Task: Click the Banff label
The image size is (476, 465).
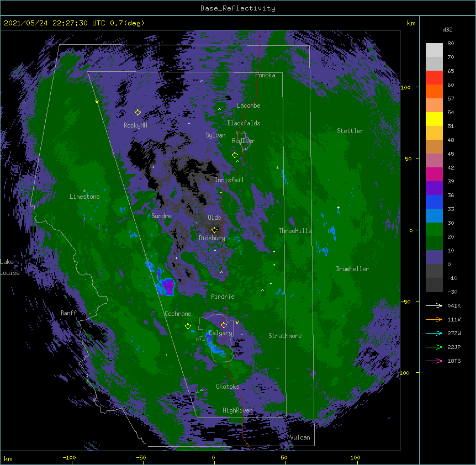Action: pyautogui.click(x=68, y=313)
